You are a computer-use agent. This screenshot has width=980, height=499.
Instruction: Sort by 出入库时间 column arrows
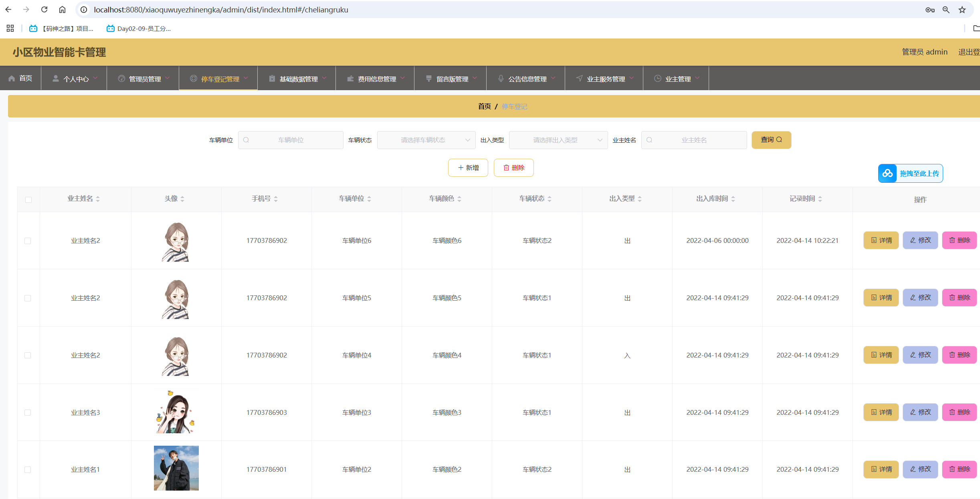[733, 199]
